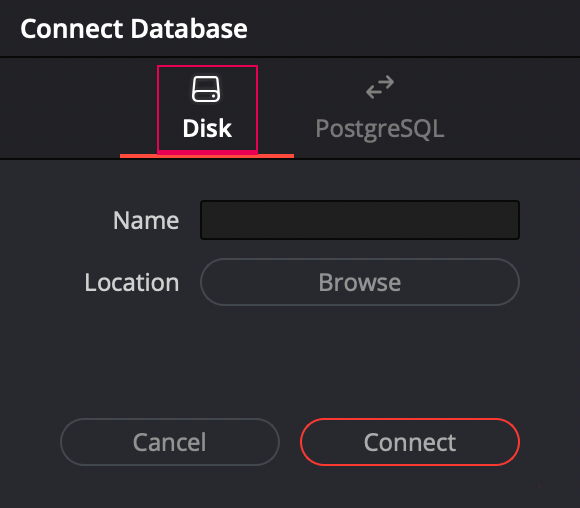Click the red underline beneath Disk tab
Image resolution: width=580 pixels, height=508 pixels.
207,156
